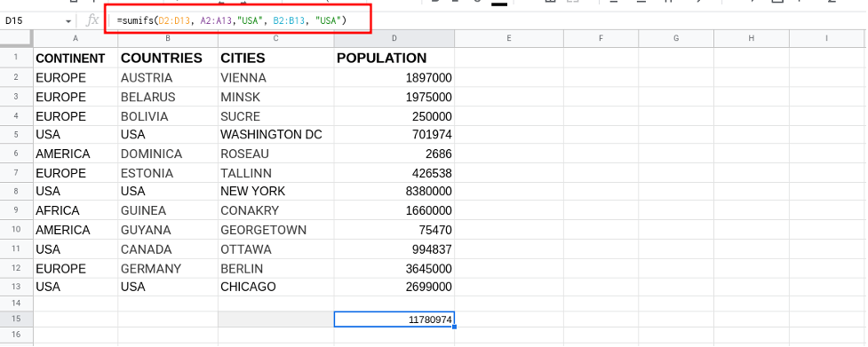Select the cell containing 994837
Image resolution: width=868 pixels, height=347 pixels.
(x=394, y=249)
